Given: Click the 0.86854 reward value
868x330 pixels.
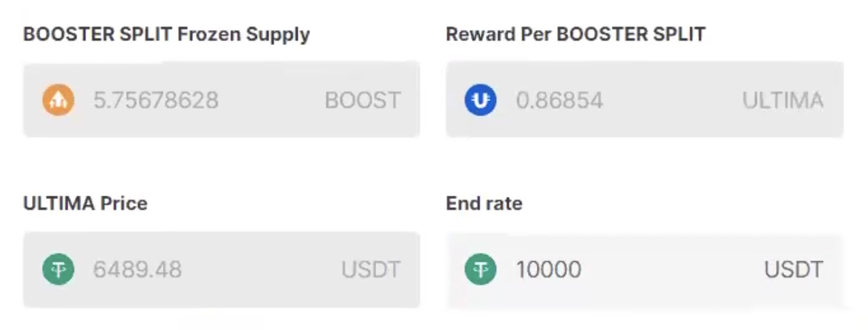Looking at the screenshot, I should [559, 100].
